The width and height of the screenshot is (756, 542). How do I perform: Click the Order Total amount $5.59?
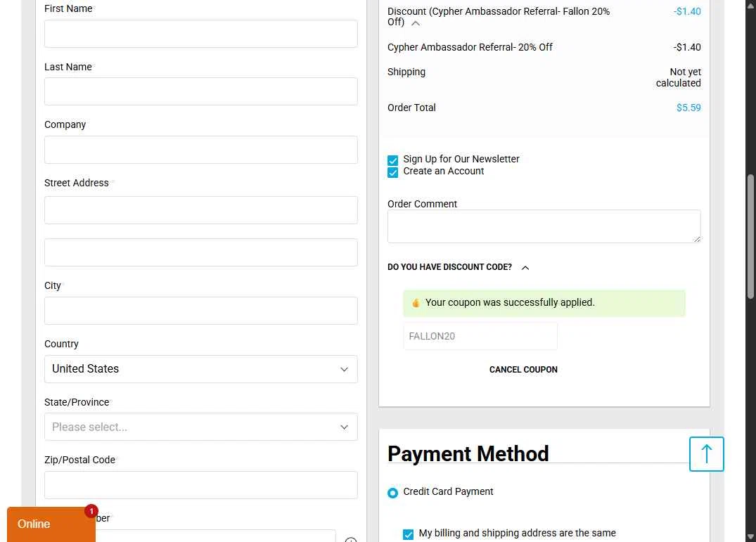coord(688,108)
